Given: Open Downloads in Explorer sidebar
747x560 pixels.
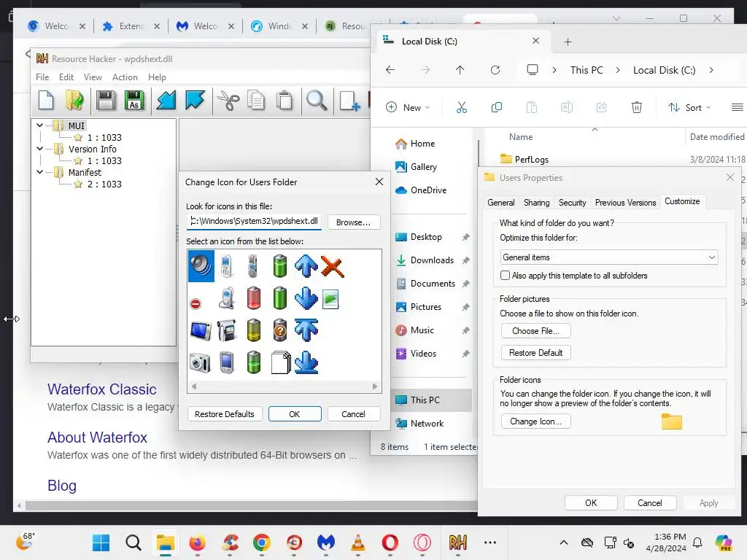Looking at the screenshot, I should point(432,260).
